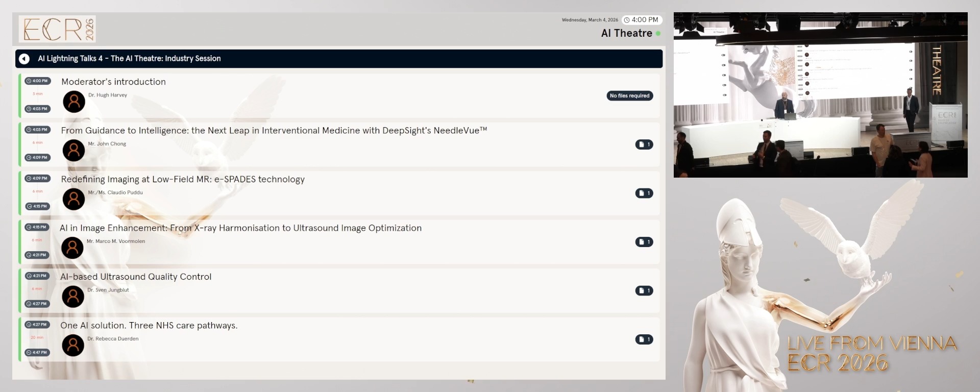Open Claudio Puddu's file attachment badge
The height and width of the screenshot is (392, 980).
pos(644,193)
